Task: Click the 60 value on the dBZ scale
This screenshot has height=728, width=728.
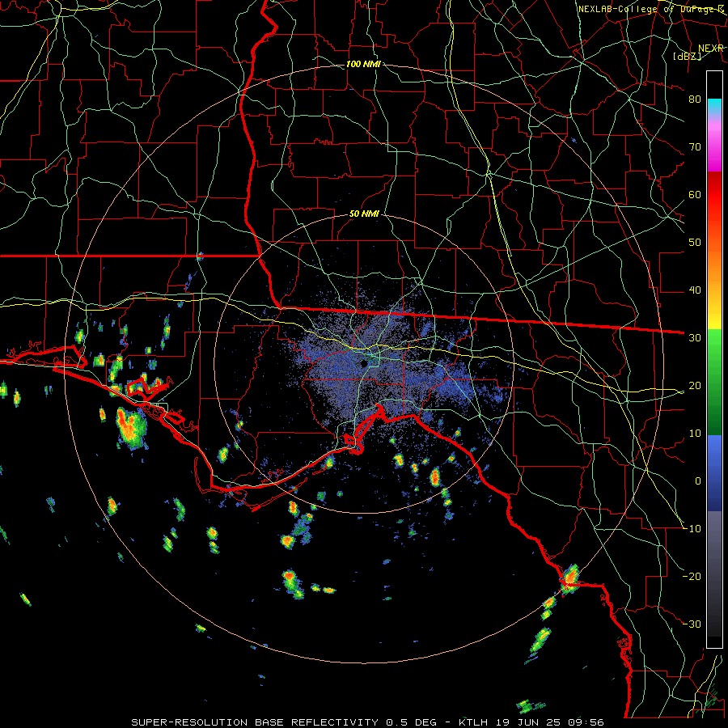Action: (x=695, y=195)
